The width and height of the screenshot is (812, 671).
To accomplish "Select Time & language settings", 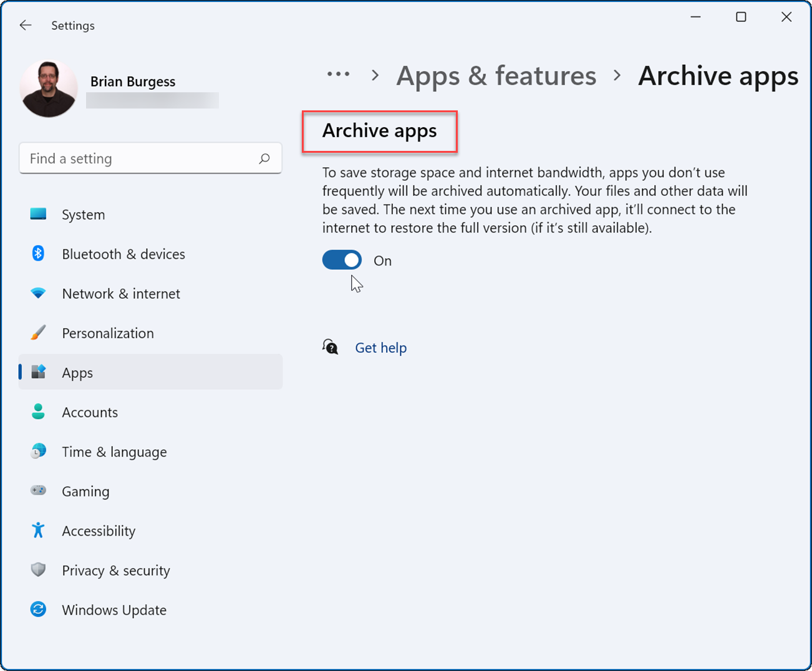I will coord(114,451).
